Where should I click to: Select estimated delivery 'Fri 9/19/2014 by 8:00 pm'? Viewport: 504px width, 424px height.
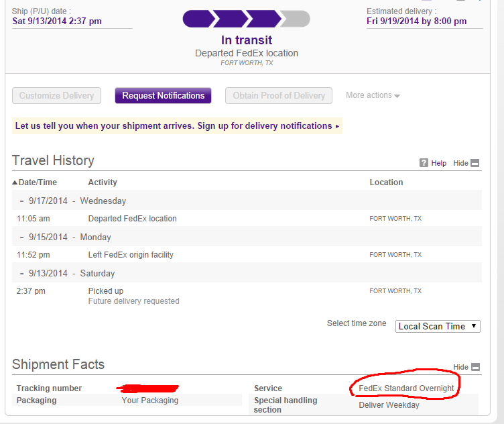417,21
